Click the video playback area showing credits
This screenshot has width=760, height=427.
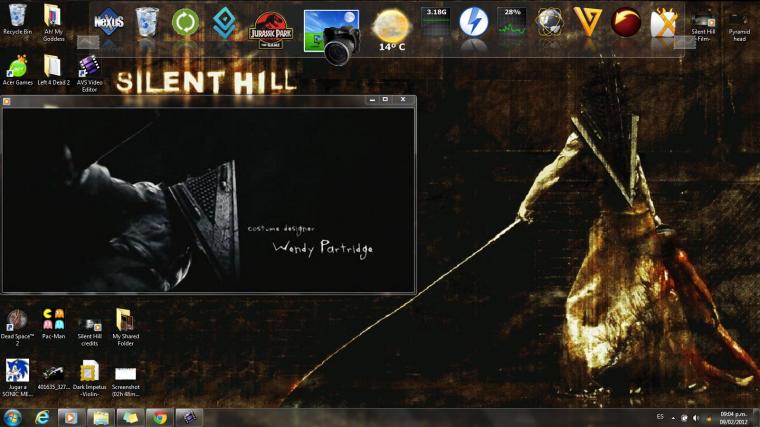[x=209, y=200]
